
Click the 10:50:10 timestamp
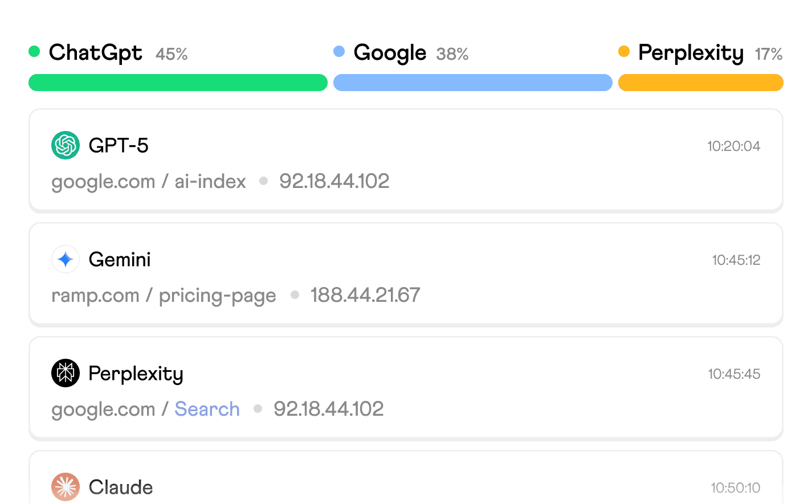click(x=736, y=488)
